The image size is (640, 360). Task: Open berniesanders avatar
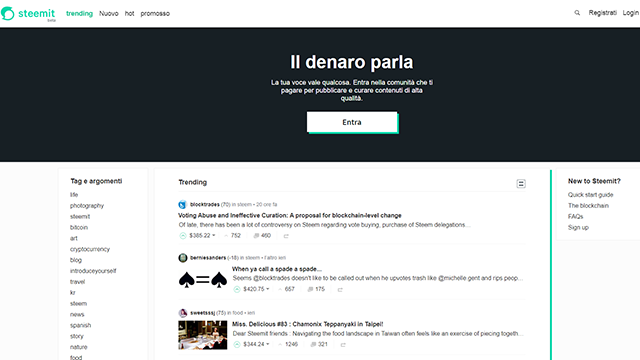(182, 258)
